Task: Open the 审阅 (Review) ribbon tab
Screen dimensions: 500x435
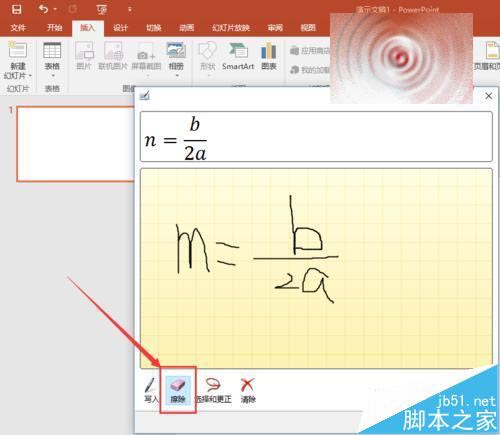Action: (275, 28)
